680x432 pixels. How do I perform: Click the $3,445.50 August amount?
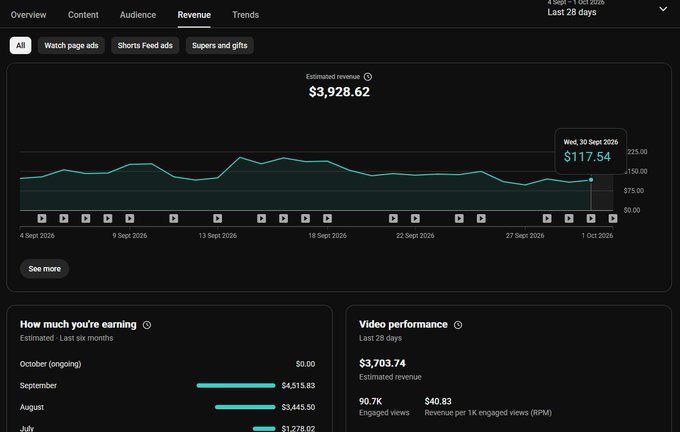point(298,407)
